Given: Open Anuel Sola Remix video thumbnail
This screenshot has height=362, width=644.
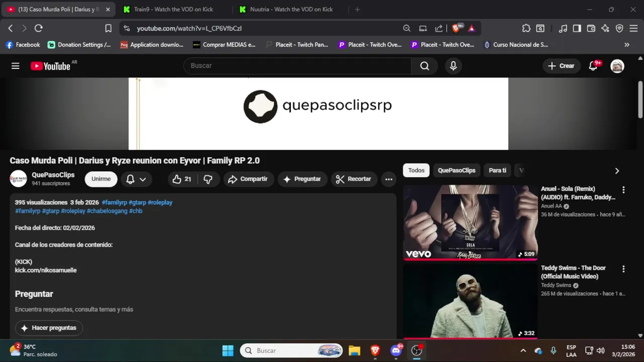Looking at the screenshot, I should 470,222.
